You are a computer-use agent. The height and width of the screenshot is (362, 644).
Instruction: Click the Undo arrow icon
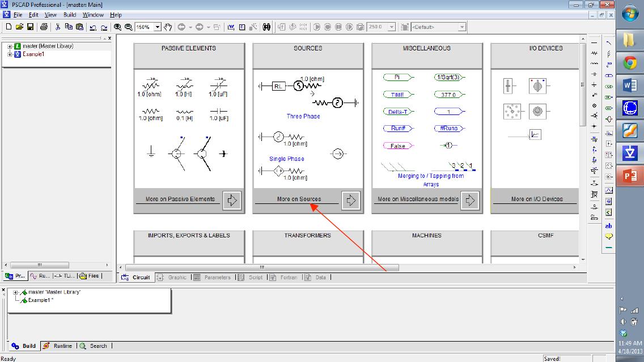pyautogui.click(x=93, y=27)
